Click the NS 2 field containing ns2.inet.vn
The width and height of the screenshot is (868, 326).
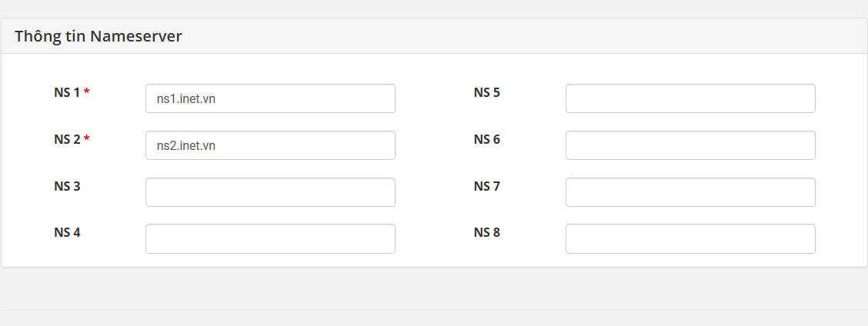(x=270, y=145)
